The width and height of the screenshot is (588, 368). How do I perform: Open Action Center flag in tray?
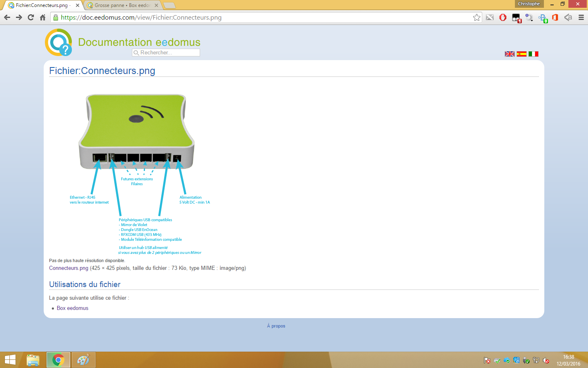(487, 360)
